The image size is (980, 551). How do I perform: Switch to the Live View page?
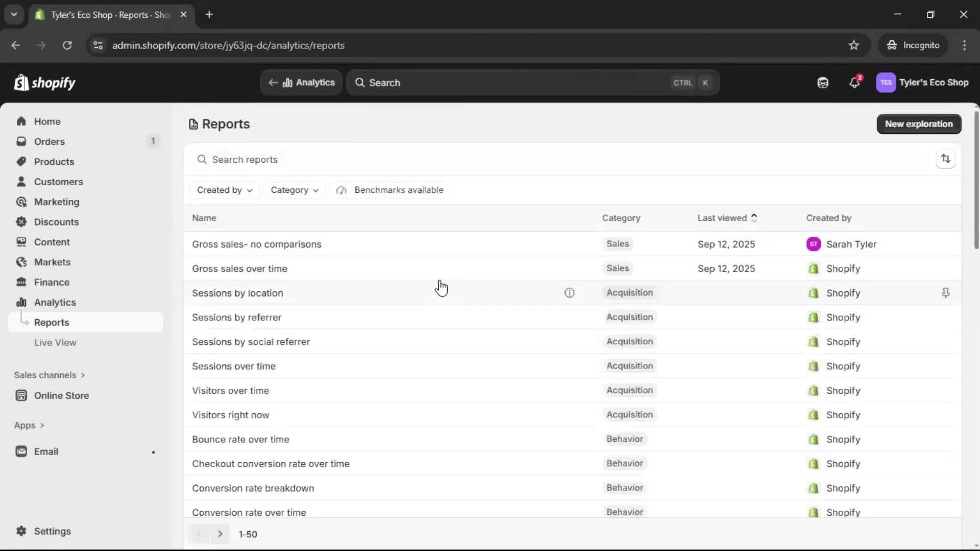56,342
